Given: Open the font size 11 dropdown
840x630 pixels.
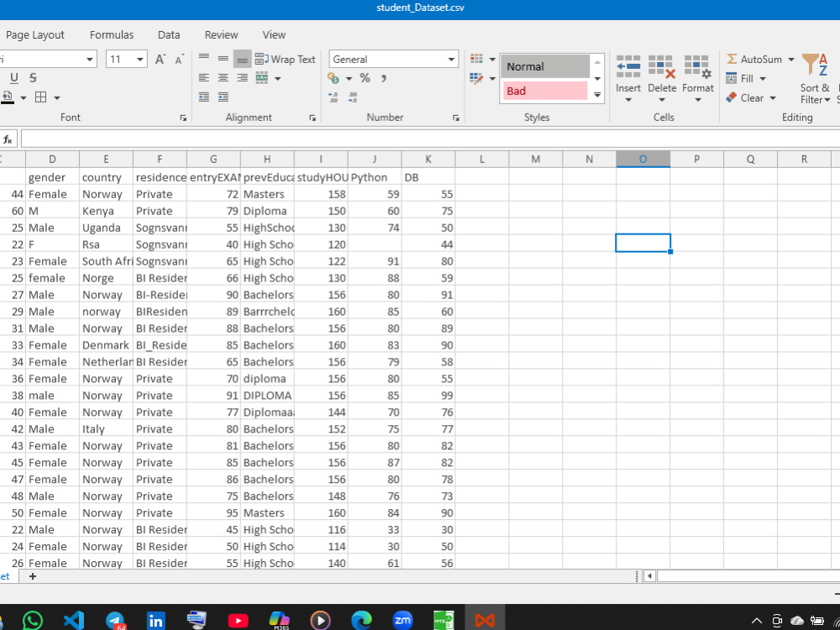Looking at the screenshot, I should pos(140,59).
